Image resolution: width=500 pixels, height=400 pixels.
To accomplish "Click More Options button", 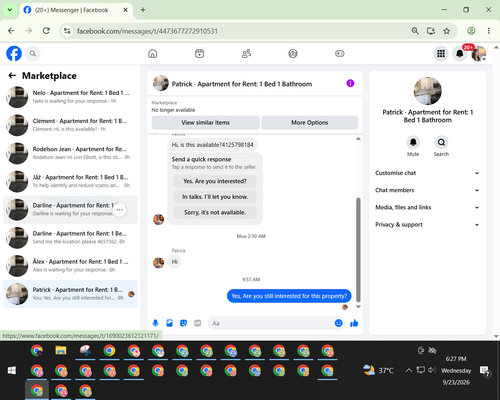I will [310, 122].
